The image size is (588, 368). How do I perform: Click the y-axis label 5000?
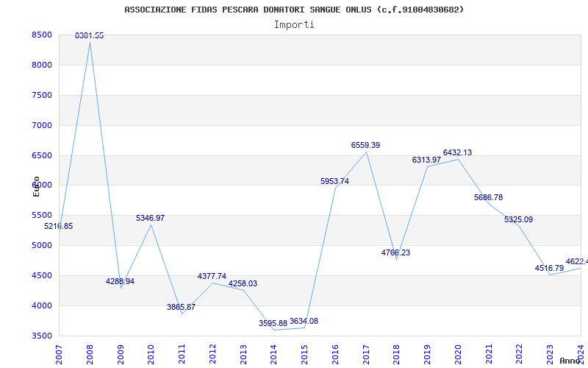tap(42, 245)
